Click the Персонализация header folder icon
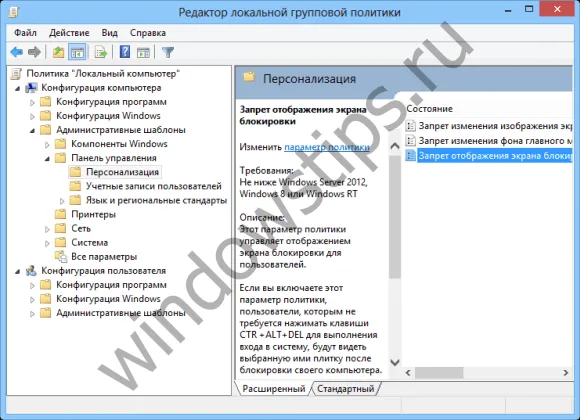This screenshot has width=580, height=420. [249, 77]
